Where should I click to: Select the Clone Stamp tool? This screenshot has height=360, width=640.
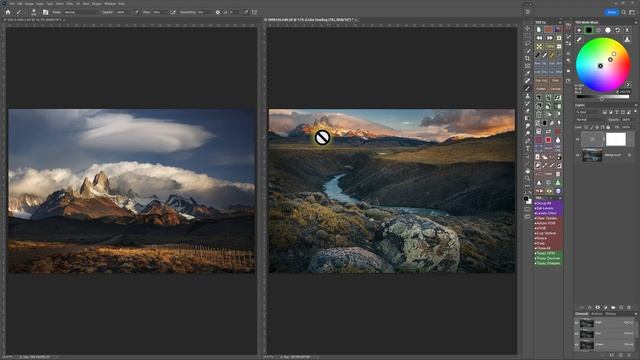click(x=527, y=96)
